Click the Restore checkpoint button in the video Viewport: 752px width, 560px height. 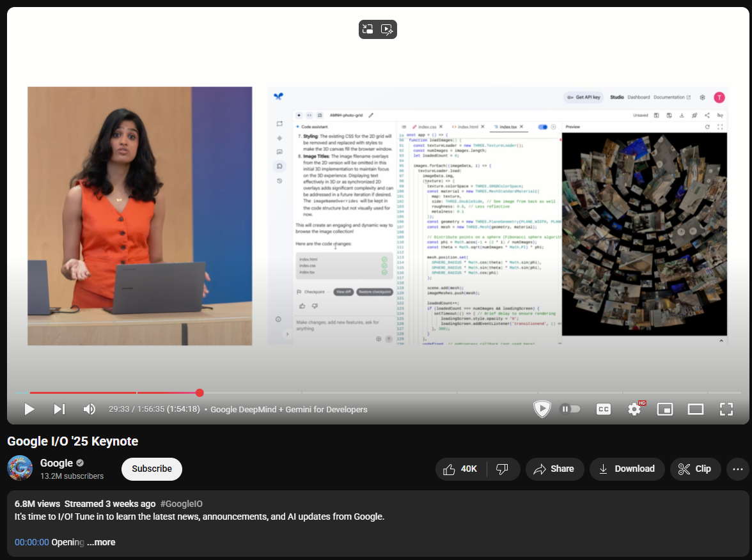(x=375, y=292)
